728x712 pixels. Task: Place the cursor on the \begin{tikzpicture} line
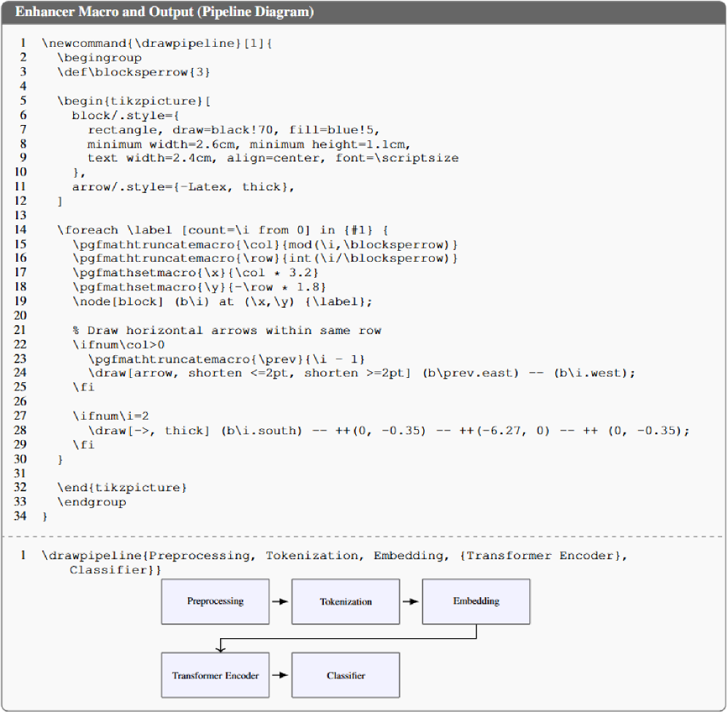tap(134, 101)
